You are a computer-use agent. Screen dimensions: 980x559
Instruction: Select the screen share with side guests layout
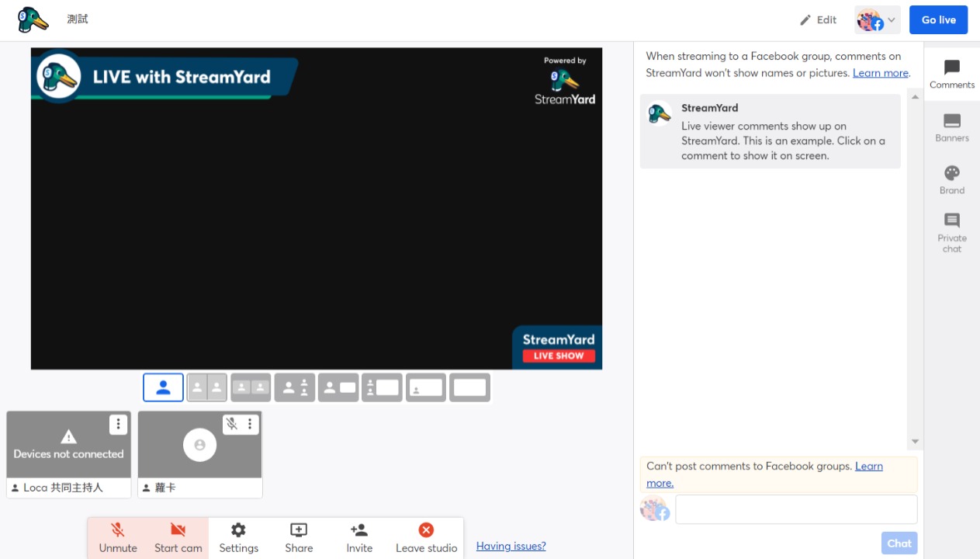click(382, 387)
